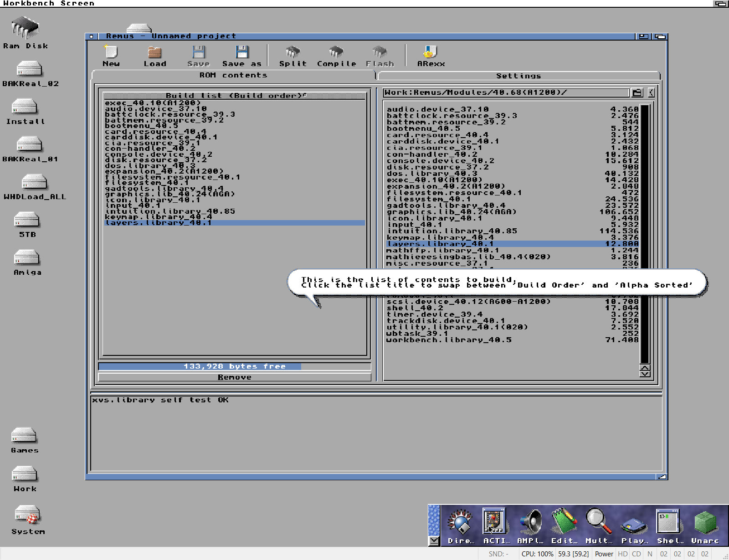Select exec_40.10(A1200) in the build list
729x560 pixels.
[x=235, y=103]
